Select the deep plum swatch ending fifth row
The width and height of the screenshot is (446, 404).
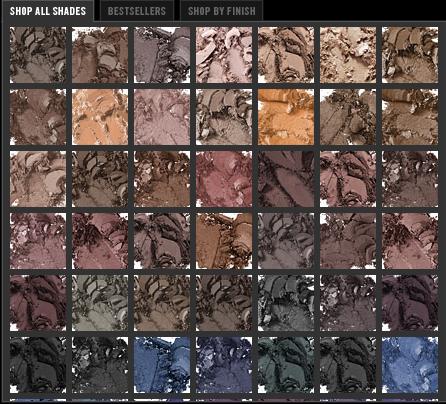pyautogui.click(x=410, y=303)
